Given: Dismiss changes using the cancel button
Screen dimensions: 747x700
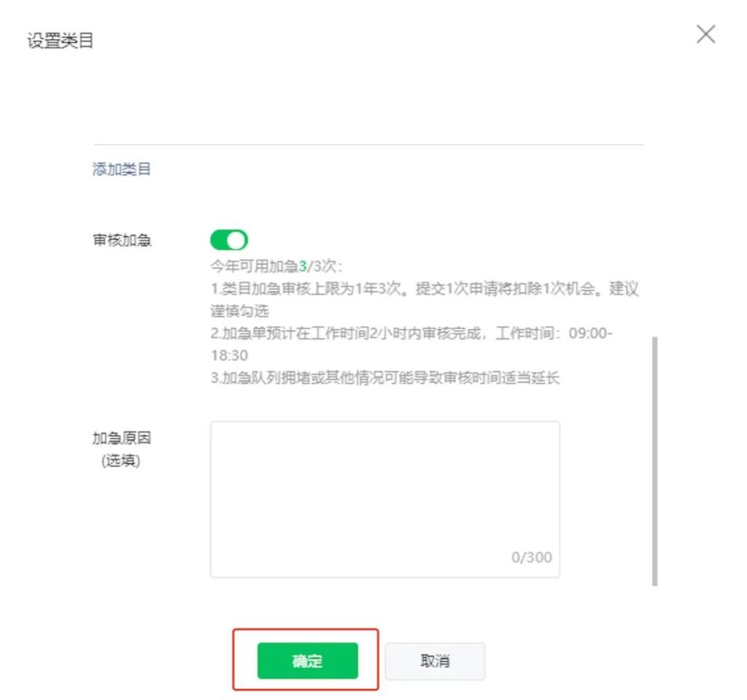Looking at the screenshot, I should point(435,661).
